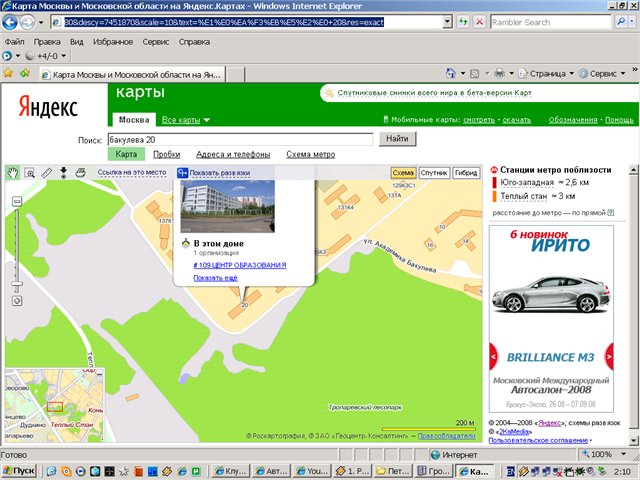Select the zoom-to-area magnifier tool
Image resolution: width=640 pixels, height=480 pixels.
pos(30,173)
